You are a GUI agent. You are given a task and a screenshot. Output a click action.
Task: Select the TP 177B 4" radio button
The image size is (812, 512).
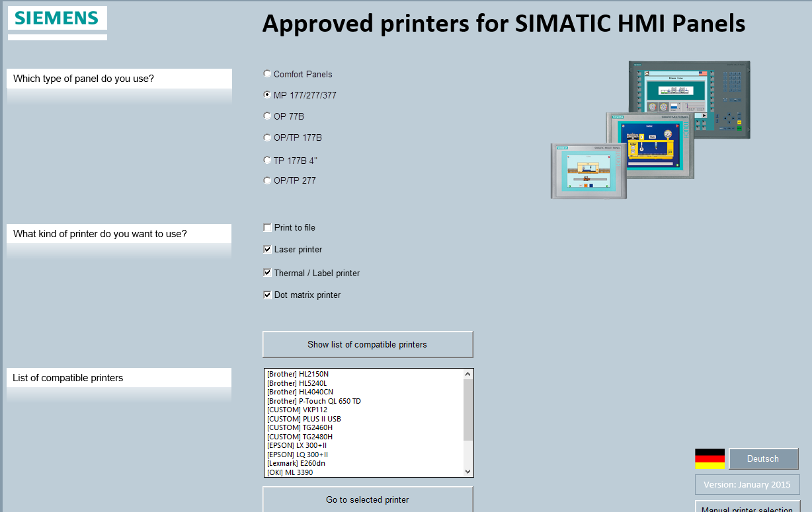267,160
